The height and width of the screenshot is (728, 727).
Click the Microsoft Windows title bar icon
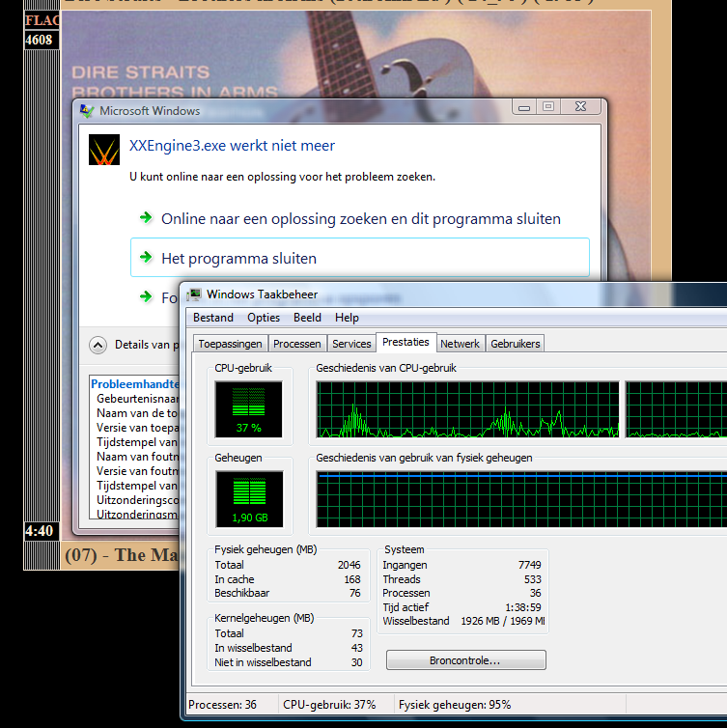(x=87, y=111)
